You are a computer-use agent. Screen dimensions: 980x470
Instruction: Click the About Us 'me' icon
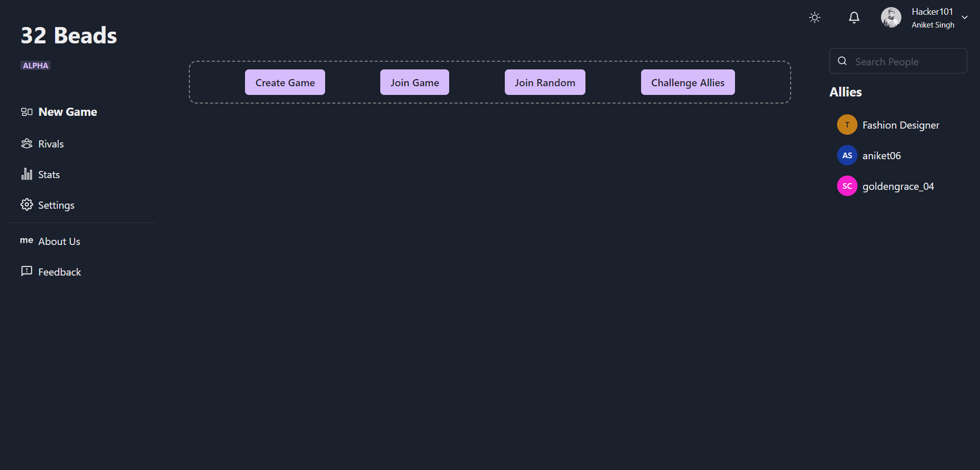click(27, 240)
